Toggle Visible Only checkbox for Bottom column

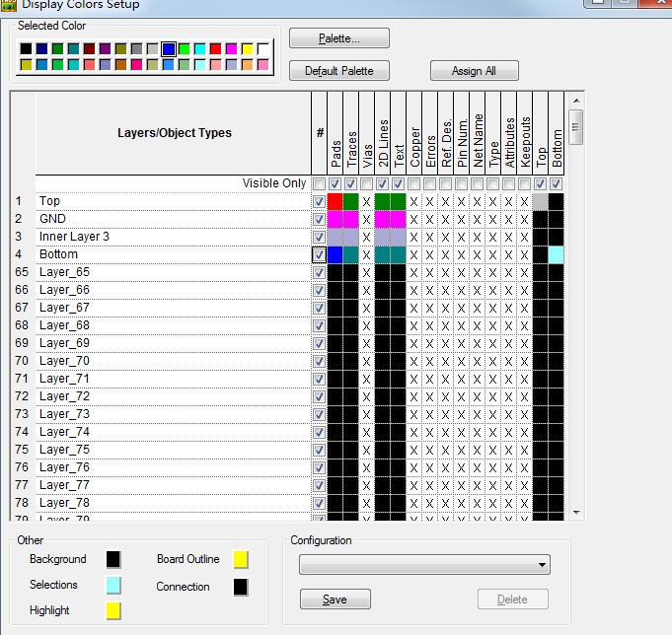556,184
